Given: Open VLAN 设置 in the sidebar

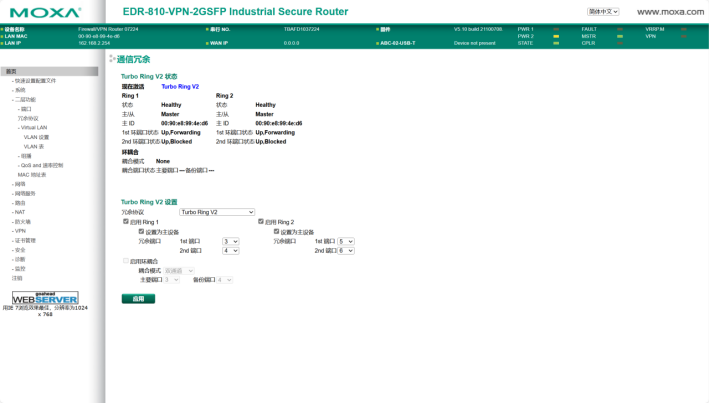Looking at the screenshot, I should point(36,137).
